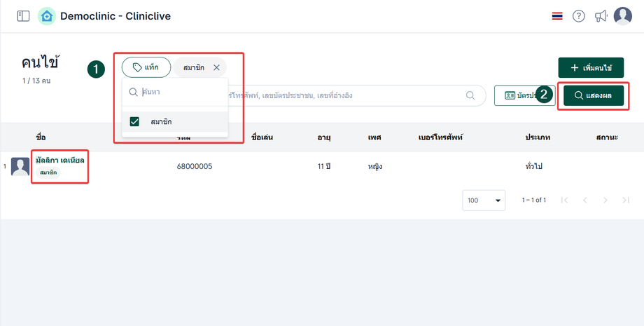
Task: Toggle the sidebar panel icon
Action: click(x=23, y=16)
